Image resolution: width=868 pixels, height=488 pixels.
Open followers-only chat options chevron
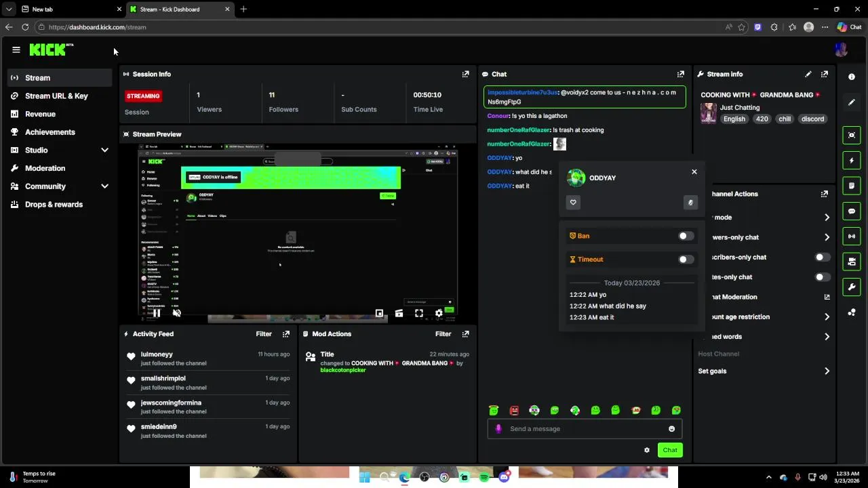pos(827,237)
